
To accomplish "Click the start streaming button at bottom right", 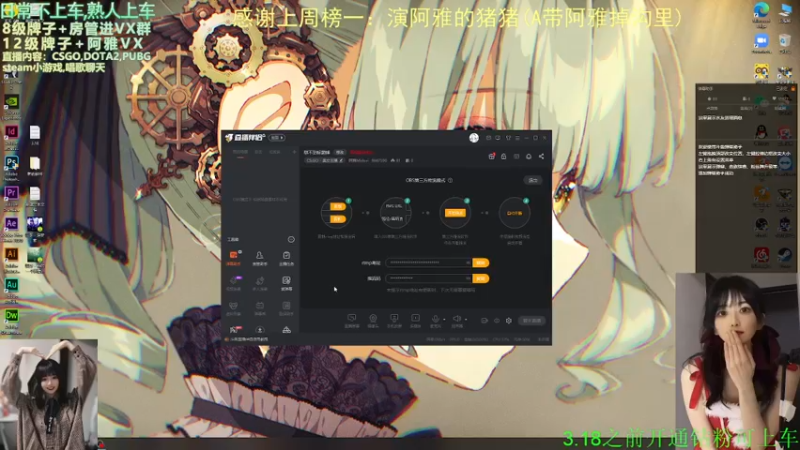I will pos(532,320).
